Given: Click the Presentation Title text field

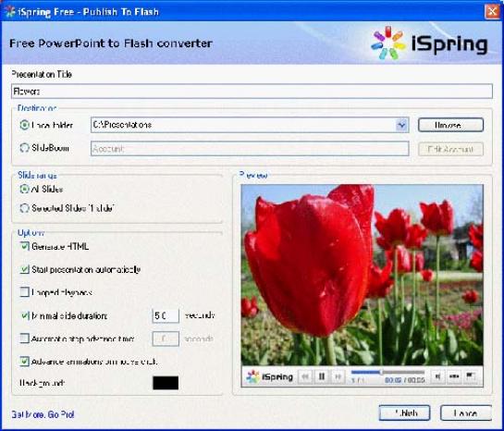Looking at the screenshot, I should [x=252, y=92].
